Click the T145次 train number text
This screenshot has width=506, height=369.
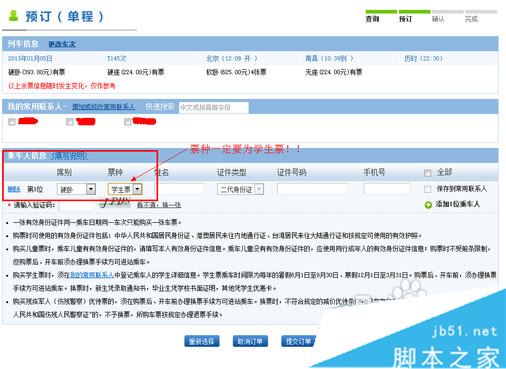tap(116, 58)
